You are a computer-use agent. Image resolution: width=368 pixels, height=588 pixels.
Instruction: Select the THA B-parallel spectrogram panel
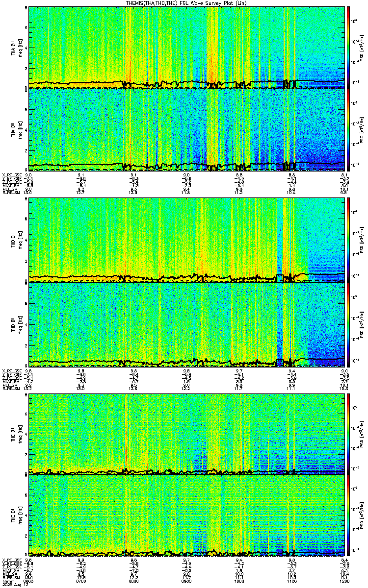187,130
